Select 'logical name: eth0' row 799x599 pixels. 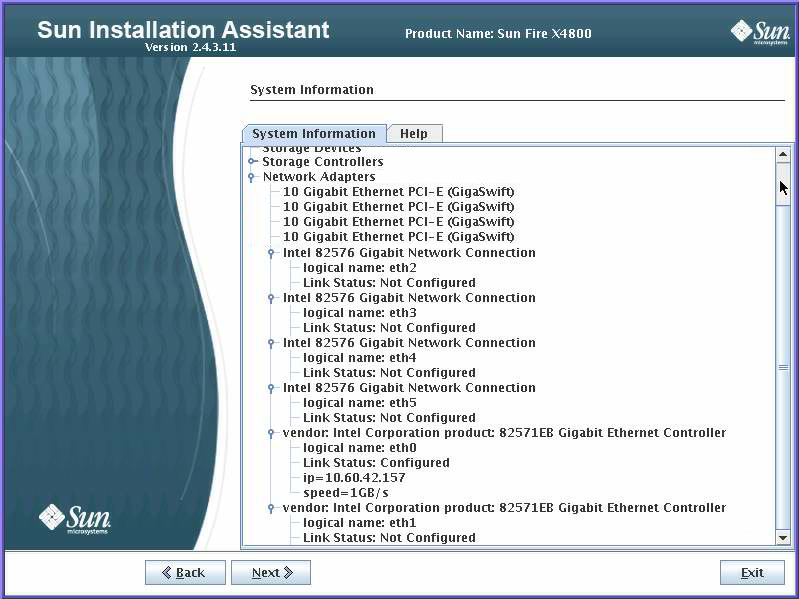click(x=360, y=448)
